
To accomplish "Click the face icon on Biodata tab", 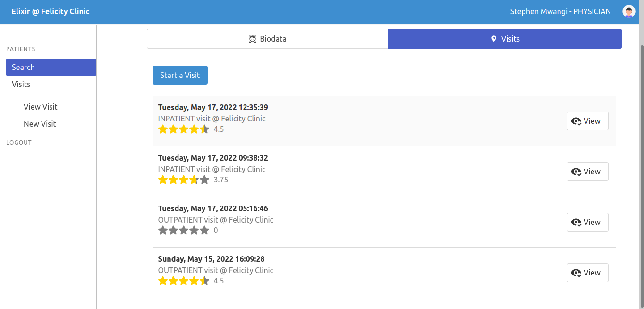I will pyautogui.click(x=253, y=39).
